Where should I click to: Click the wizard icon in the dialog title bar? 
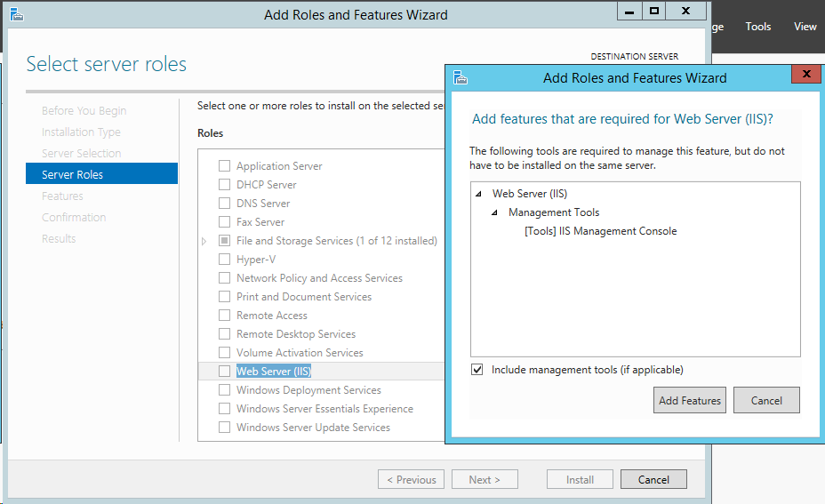[462, 77]
